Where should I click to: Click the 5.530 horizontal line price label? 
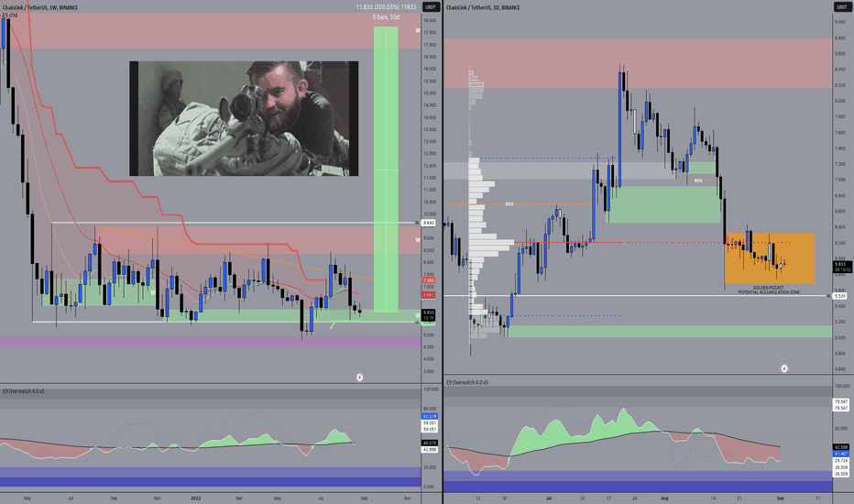click(x=839, y=296)
